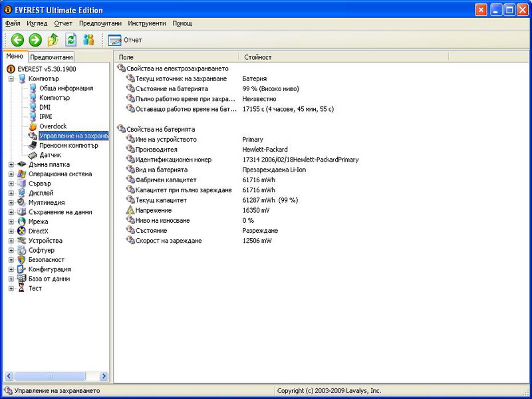
Task: Open the Отчет menu in menu bar
Action: point(63,23)
